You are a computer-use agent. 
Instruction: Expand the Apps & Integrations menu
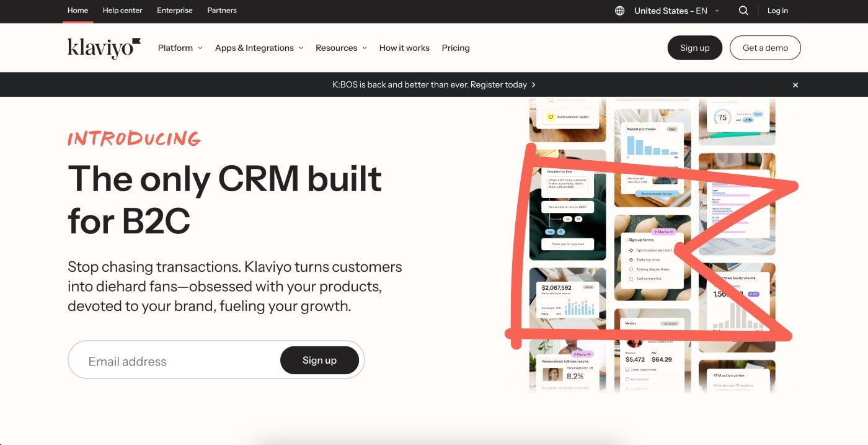pyautogui.click(x=259, y=48)
